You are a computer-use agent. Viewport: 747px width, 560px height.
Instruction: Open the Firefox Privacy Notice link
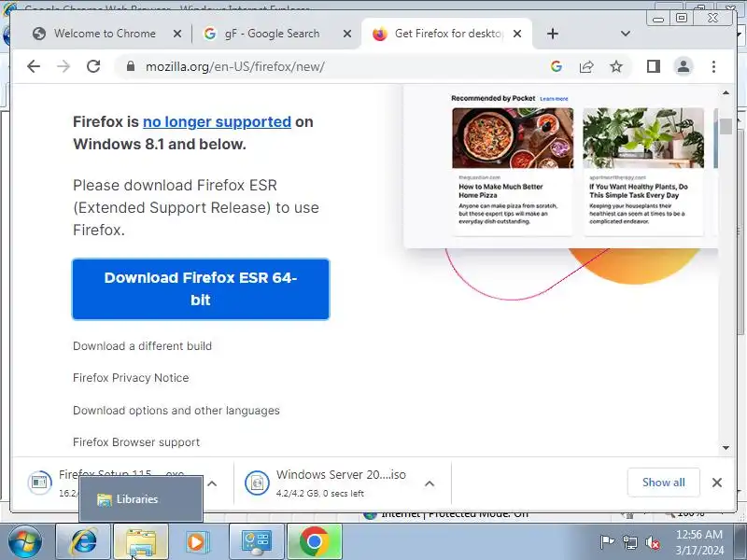131,378
